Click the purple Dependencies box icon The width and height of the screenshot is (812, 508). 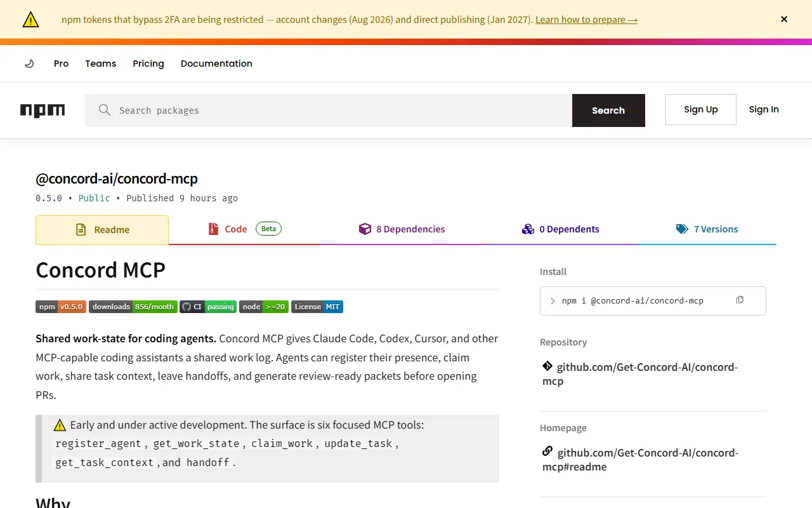tap(365, 229)
